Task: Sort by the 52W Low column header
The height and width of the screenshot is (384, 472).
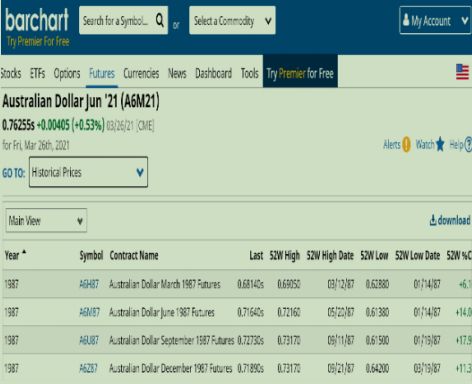Action: [374, 256]
